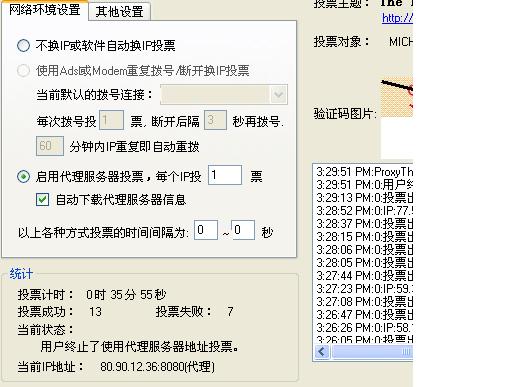Image resolution: width=512 pixels, height=387 pixels.
Task: Select 启用代理服务器投票 radio button
Action: click(23, 176)
